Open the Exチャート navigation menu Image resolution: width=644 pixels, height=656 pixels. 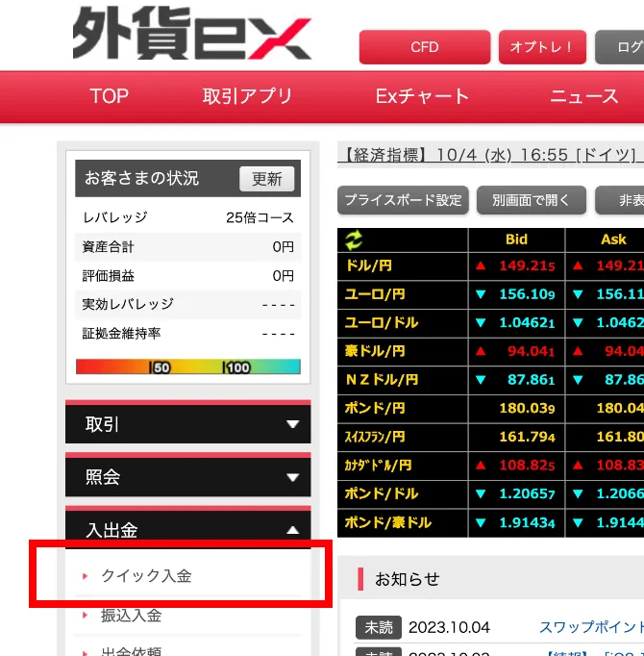click(x=422, y=96)
